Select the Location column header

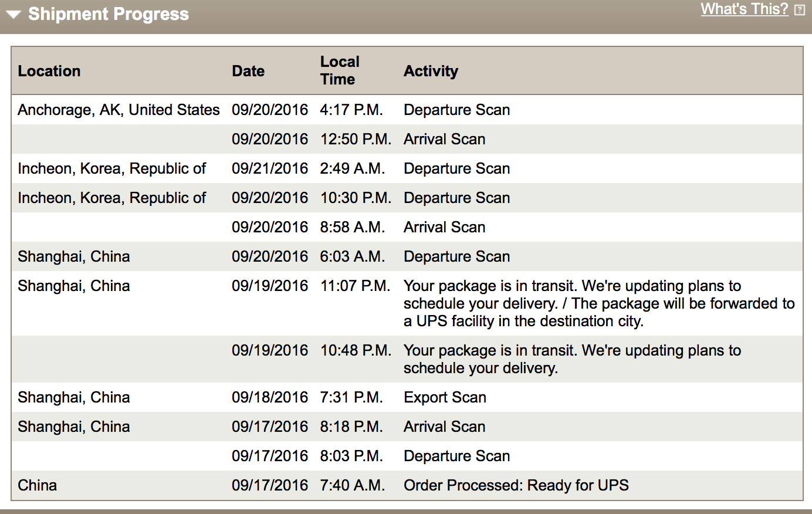coord(49,71)
